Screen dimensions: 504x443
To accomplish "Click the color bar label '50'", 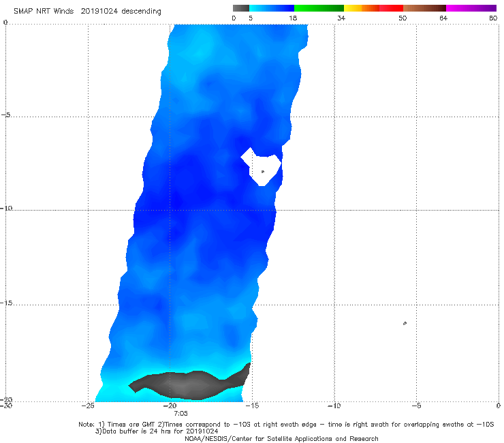I will click(403, 18).
